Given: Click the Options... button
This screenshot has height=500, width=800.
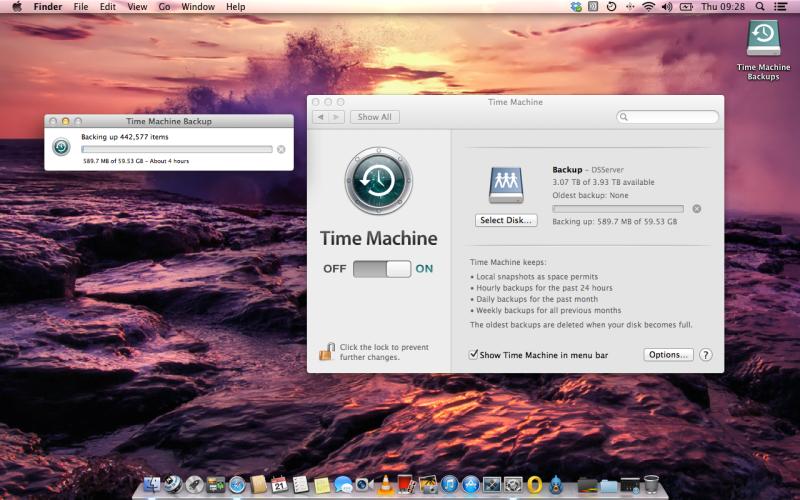Looking at the screenshot, I should pos(668,355).
